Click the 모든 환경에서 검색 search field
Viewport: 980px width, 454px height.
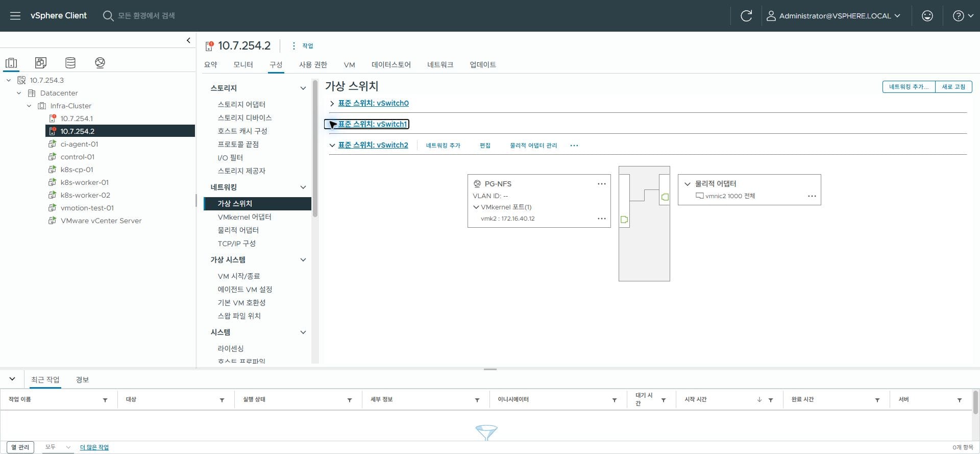(146, 16)
